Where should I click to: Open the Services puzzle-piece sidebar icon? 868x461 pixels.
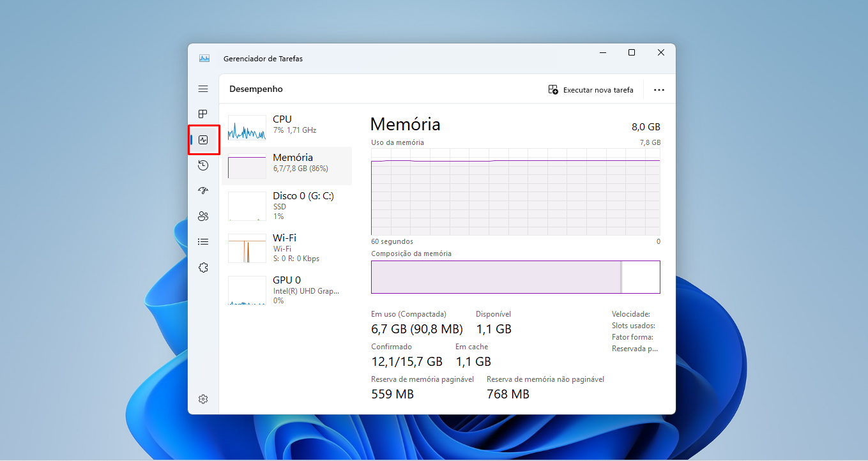(203, 268)
